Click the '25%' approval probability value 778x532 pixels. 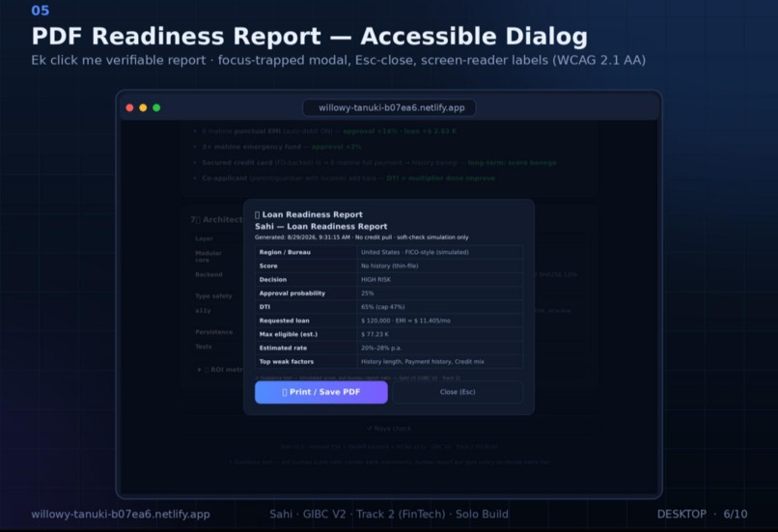click(367, 294)
